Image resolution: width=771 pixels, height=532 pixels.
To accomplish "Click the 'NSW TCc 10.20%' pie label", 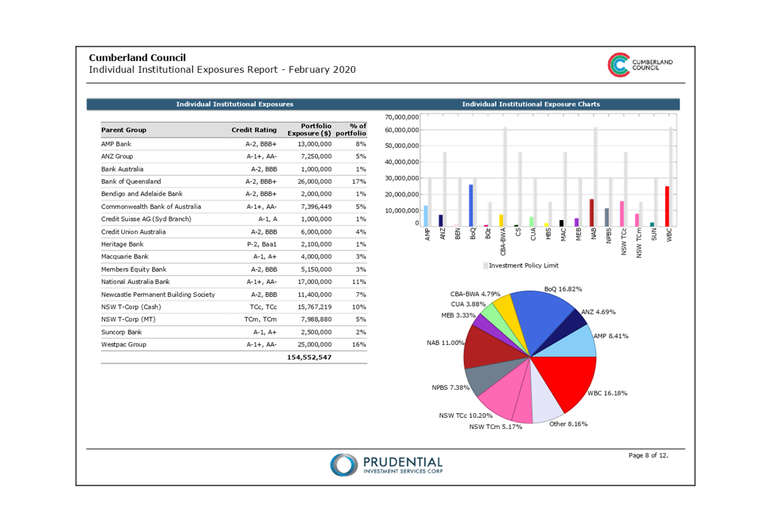I will tap(466, 416).
